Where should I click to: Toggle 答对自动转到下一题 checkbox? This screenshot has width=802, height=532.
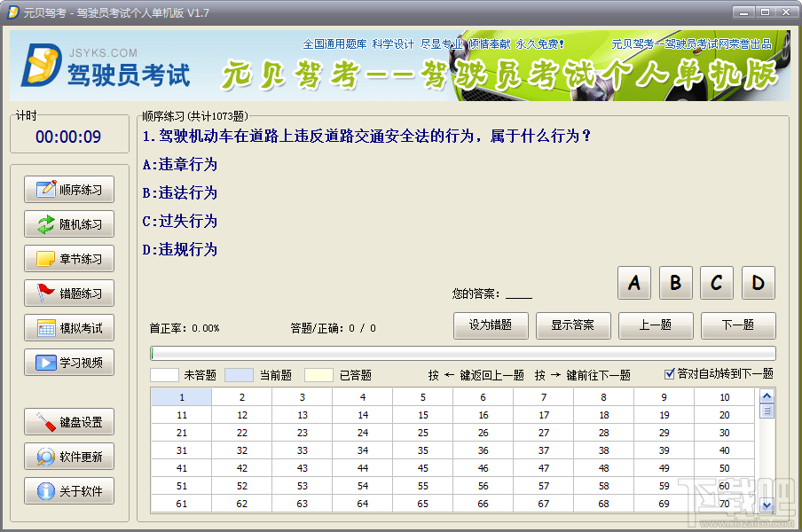click(x=668, y=374)
